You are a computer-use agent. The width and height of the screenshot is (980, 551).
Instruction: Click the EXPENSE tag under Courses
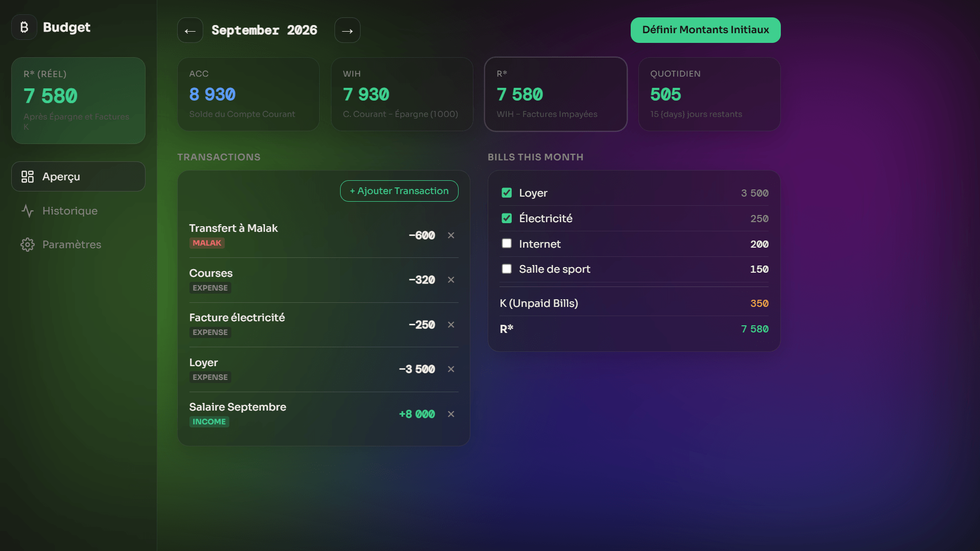point(210,288)
